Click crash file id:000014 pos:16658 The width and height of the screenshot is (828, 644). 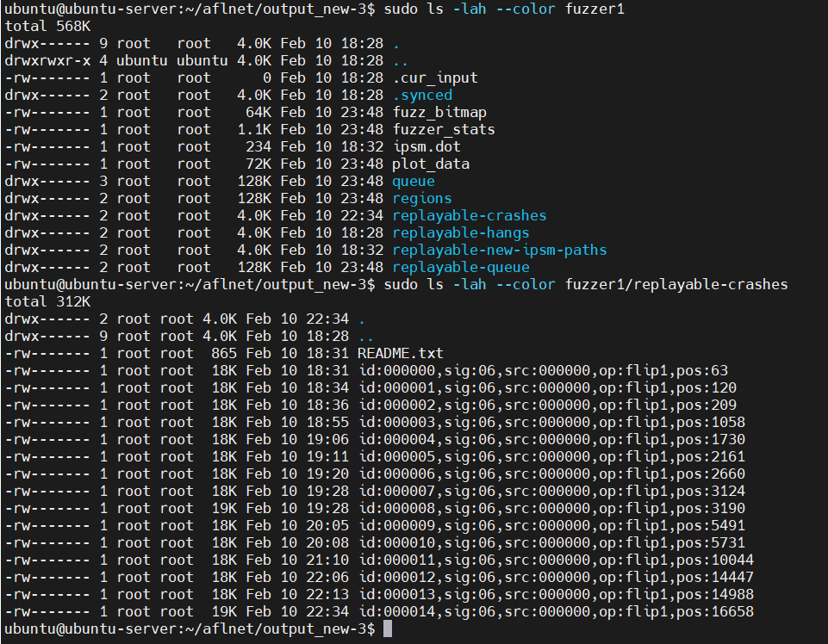click(556, 612)
